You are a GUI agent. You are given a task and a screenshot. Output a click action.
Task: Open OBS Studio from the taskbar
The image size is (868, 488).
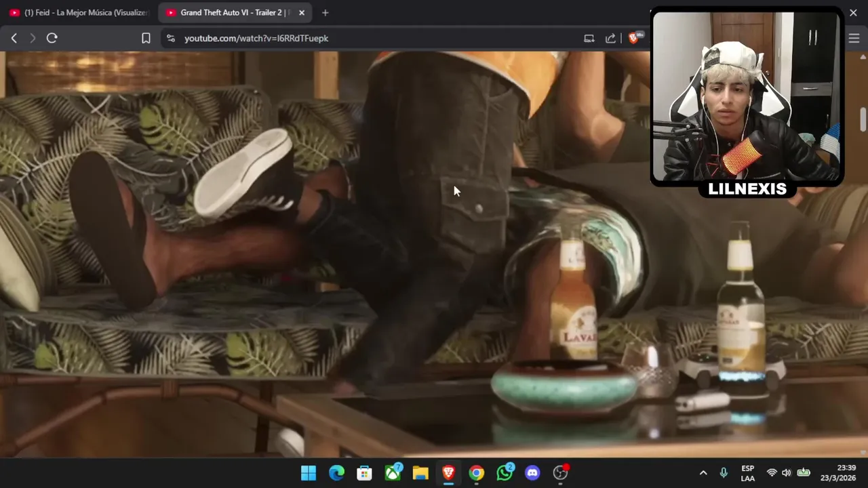(561, 473)
